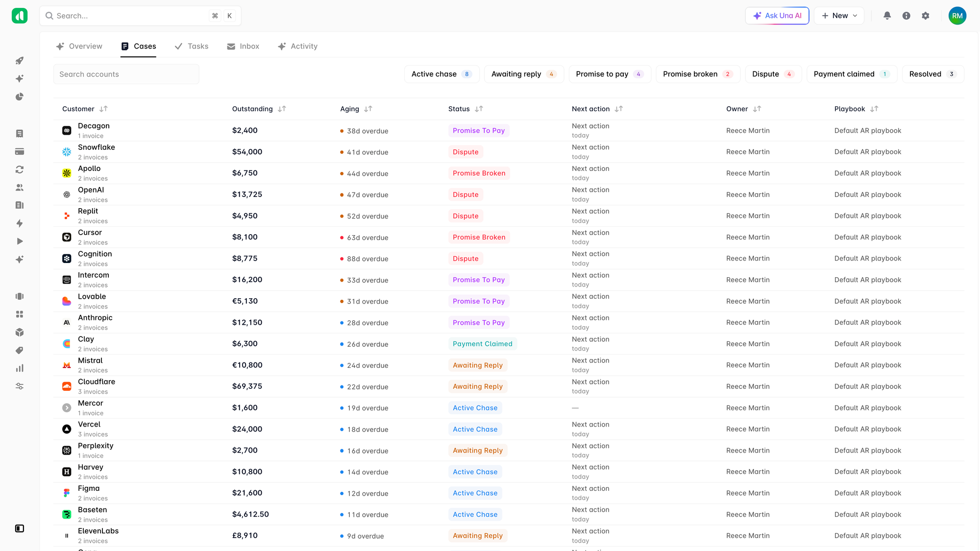Switch to the Overview tab
The height and width of the screenshot is (551, 980).
(79, 46)
